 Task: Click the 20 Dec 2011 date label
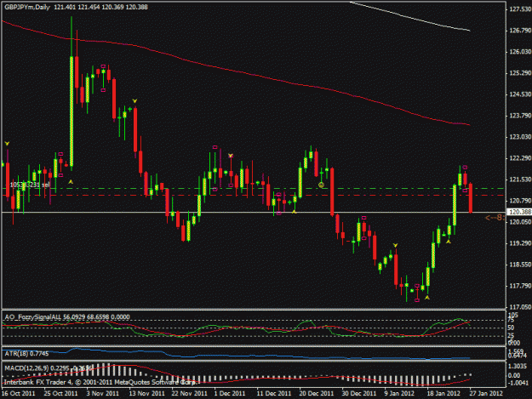coord(316,394)
